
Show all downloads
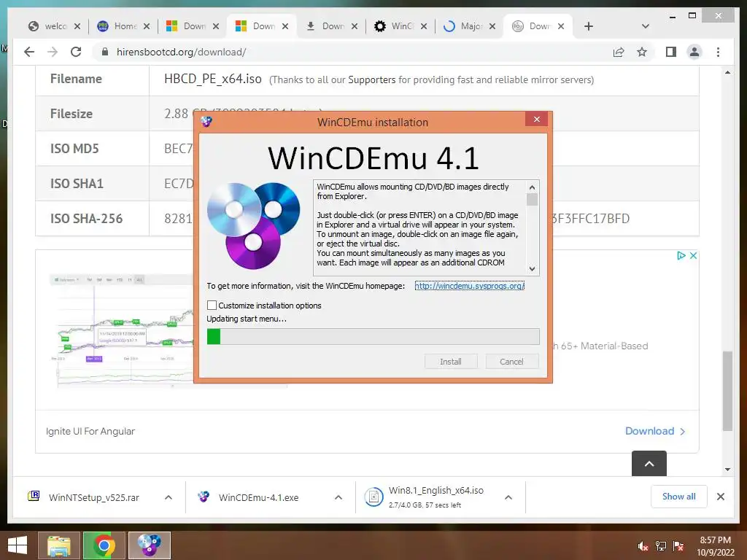679,496
